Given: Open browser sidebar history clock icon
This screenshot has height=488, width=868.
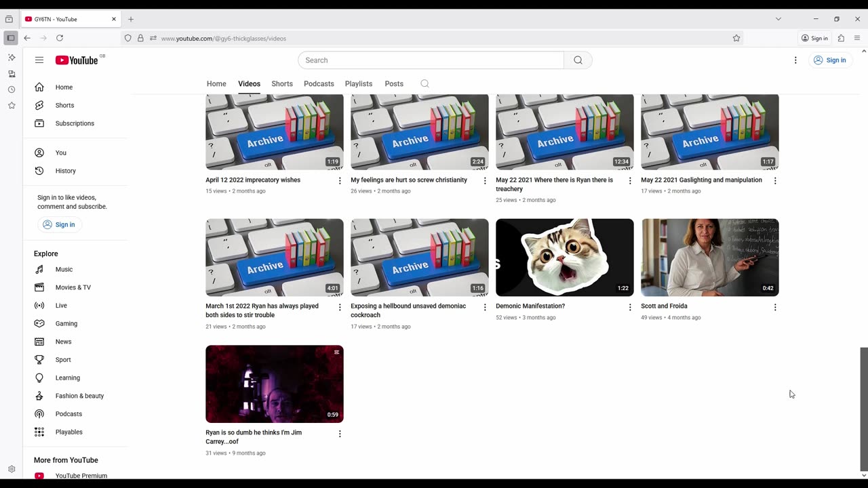Looking at the screenshot, I should [12, 89].
